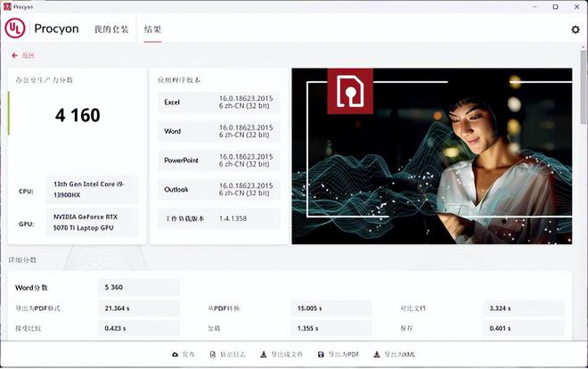Click the overall score 4 160
Screen dimensions: 588x369
pyautogui.click(x=78, y=115)
